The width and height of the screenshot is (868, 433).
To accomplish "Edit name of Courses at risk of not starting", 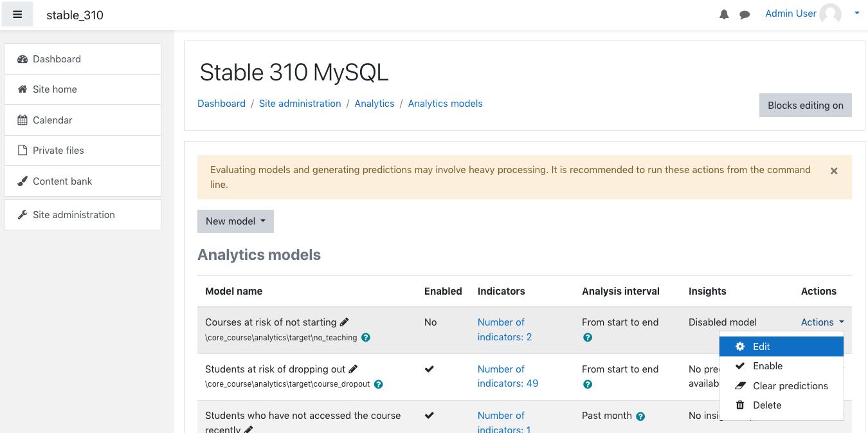I will tap(345, 322).
